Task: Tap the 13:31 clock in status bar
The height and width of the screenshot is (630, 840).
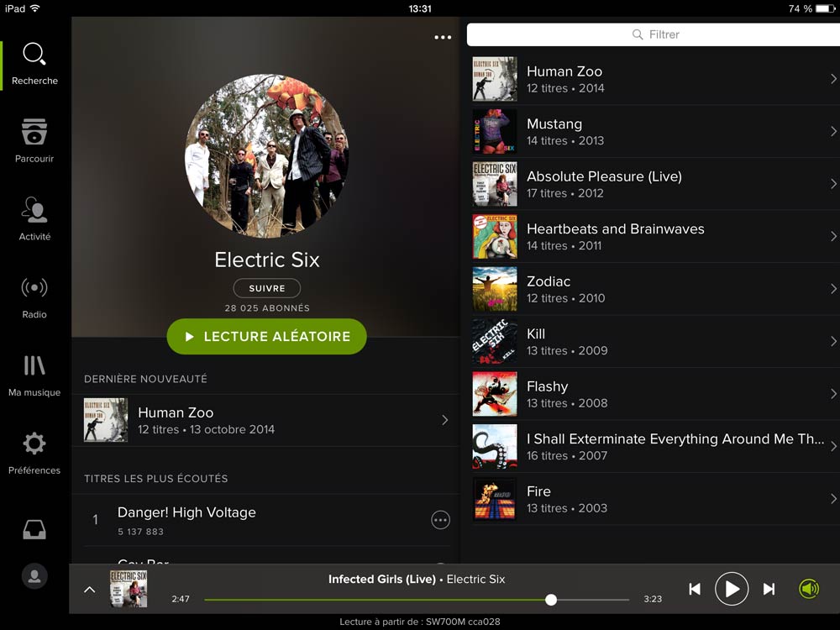Action: (419, 8)
